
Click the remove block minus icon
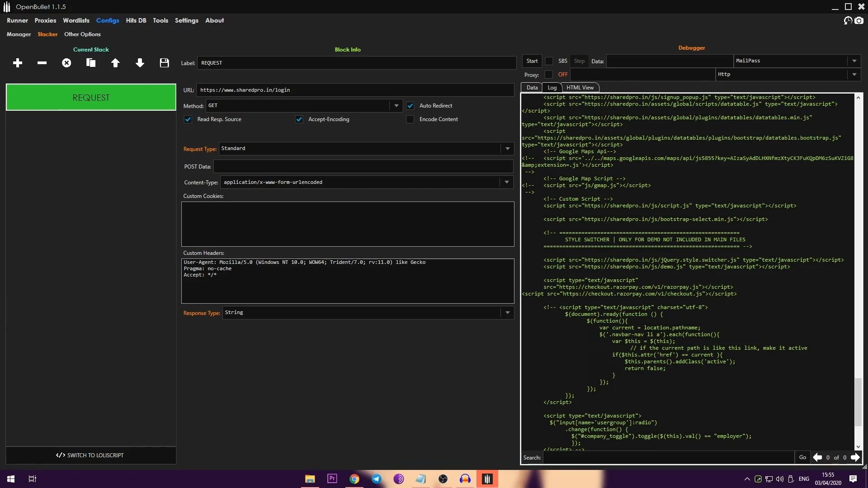click(42, 62)
